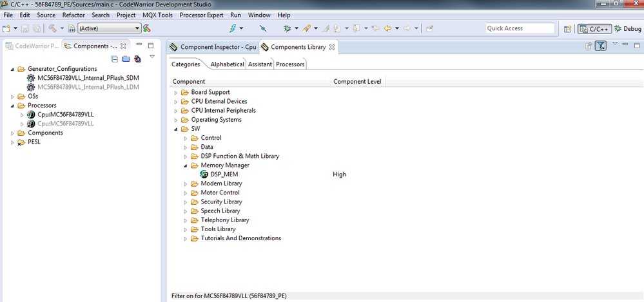This screenshot has width=644, height=302.
Task: Expand the OSs tree node
Action: pos(12,97)
